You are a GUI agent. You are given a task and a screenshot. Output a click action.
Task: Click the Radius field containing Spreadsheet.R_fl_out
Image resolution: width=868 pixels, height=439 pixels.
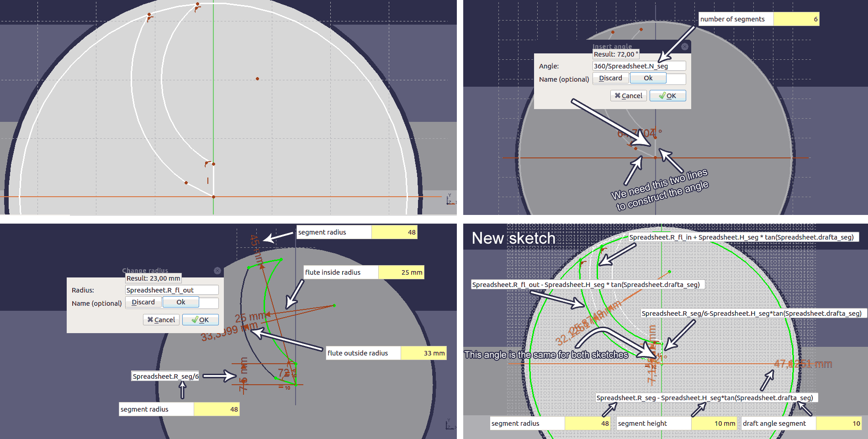172,290
